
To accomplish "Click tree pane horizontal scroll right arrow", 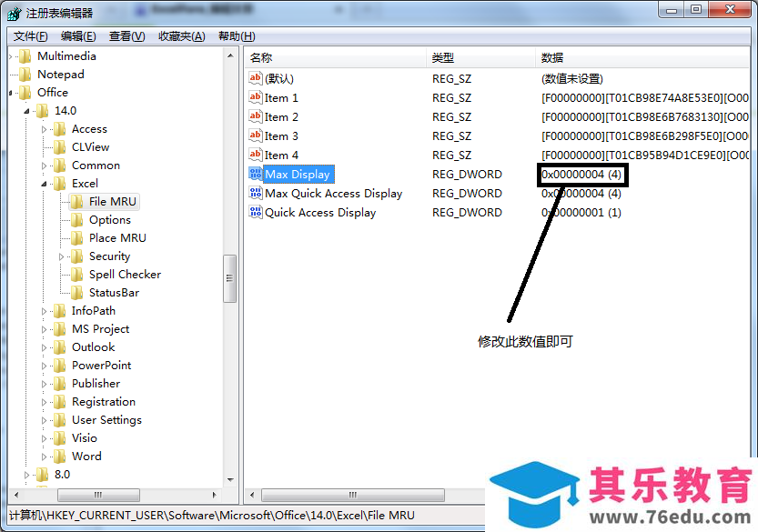I will coord(215,495).
